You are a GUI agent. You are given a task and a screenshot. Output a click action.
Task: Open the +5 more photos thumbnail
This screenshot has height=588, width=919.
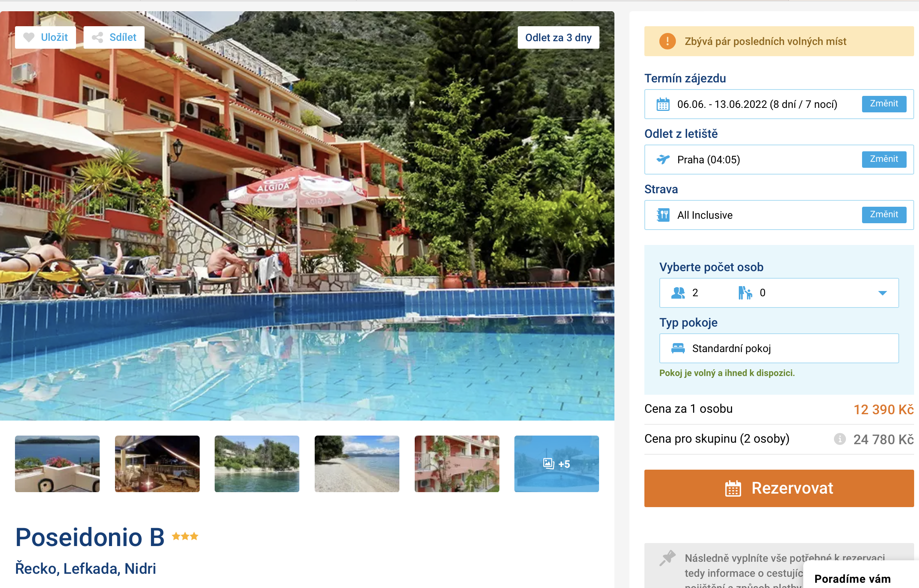556,464
